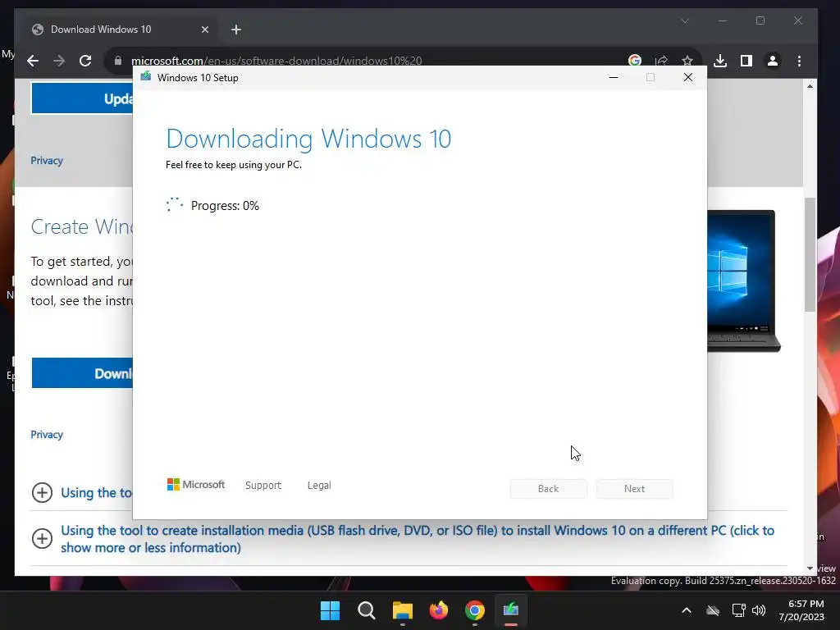Image resolution: width=840 pixels, height=630 pixels.
Task: Open the create installation media link
Action: [x=418, y=539]
